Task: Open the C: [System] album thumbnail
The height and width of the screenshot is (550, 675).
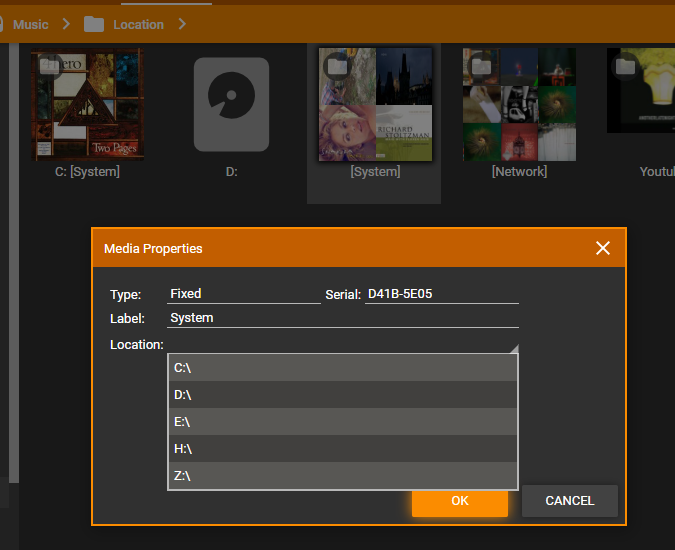Action: coord(87,104)
